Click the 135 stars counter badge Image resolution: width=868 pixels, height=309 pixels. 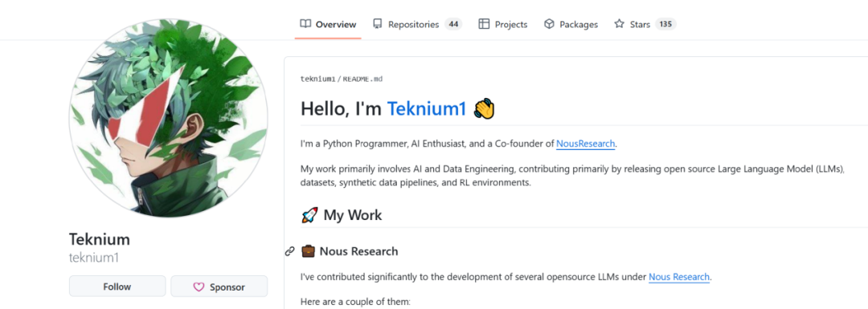tap(666, 24)
